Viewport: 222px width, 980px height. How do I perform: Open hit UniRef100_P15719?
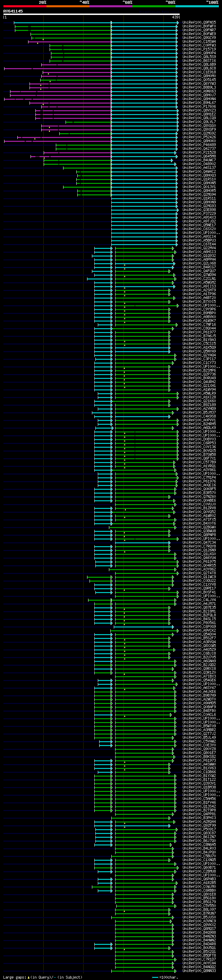point(199,49)
